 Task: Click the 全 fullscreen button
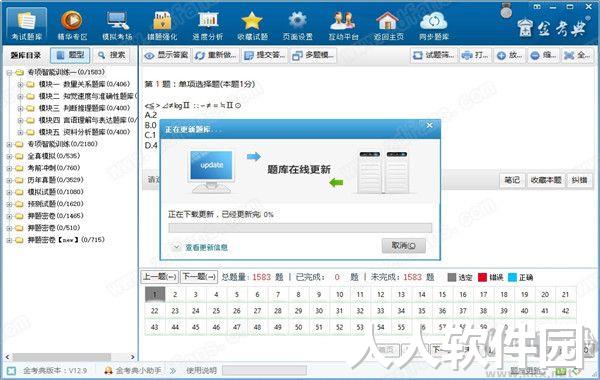[x=577, y=55]
